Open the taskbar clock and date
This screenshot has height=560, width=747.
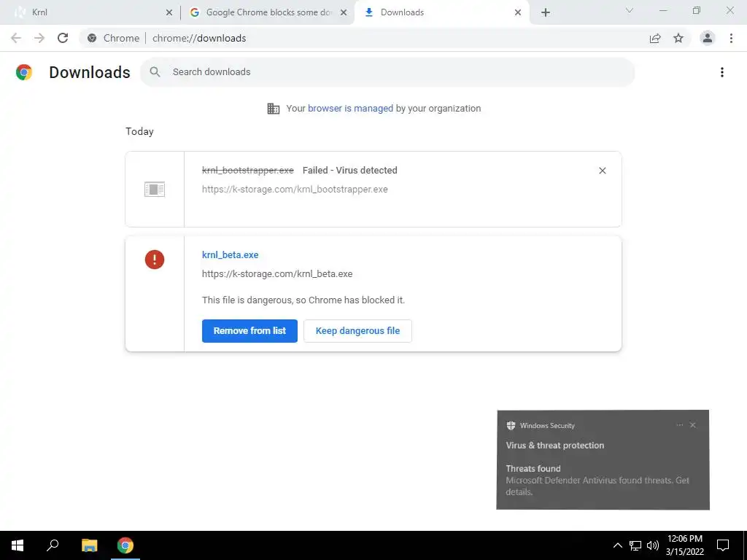pos(684,545)
